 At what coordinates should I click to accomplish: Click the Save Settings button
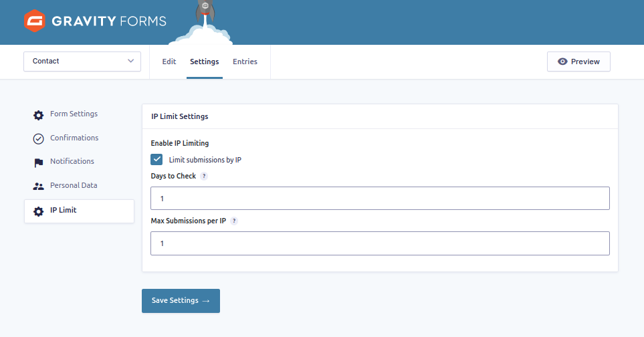click(x=181, y=301)
